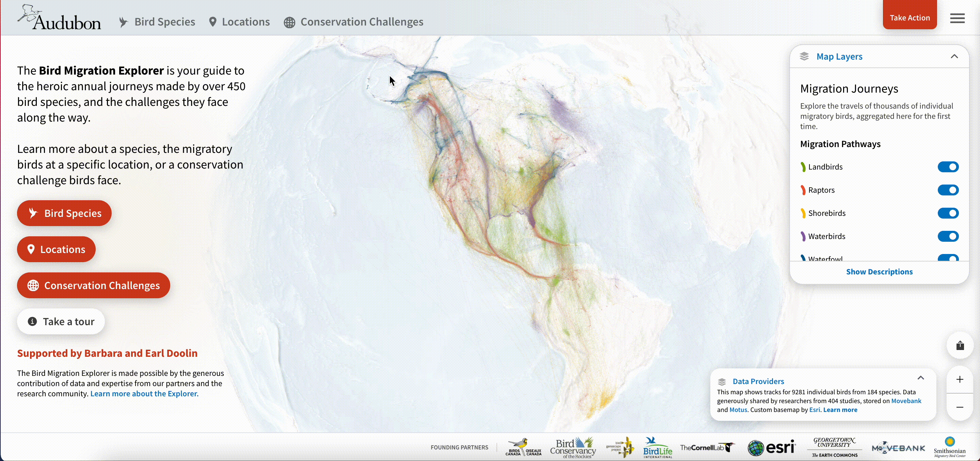Follow the Learn more about the Explorer link
Viewport: 980px width, 461px height.
tap(144, 394)
